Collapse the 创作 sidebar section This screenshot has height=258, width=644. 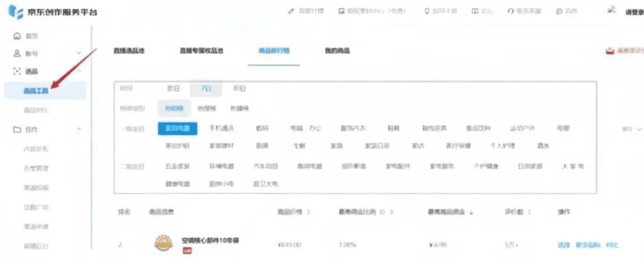79,129
